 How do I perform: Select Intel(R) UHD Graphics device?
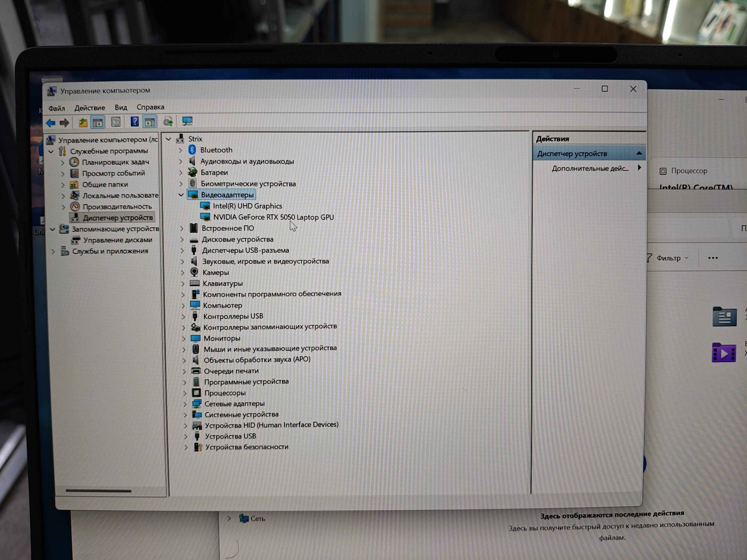[247, 206]
